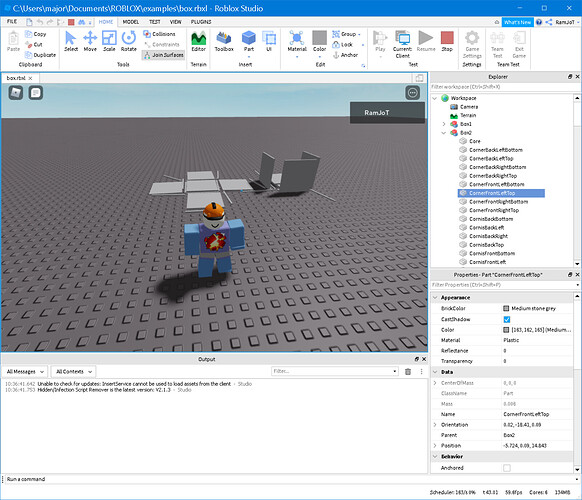582x500 pixels.
Task: Open the Roblox menu in viewport
Action: 16,93
